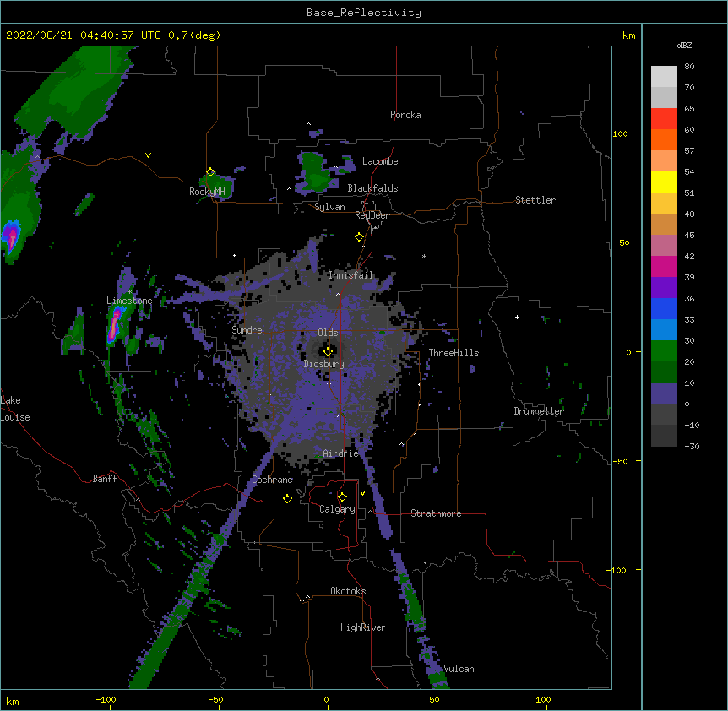Click the RockyMH label
The image size is (728, 711).
(207, 192)
